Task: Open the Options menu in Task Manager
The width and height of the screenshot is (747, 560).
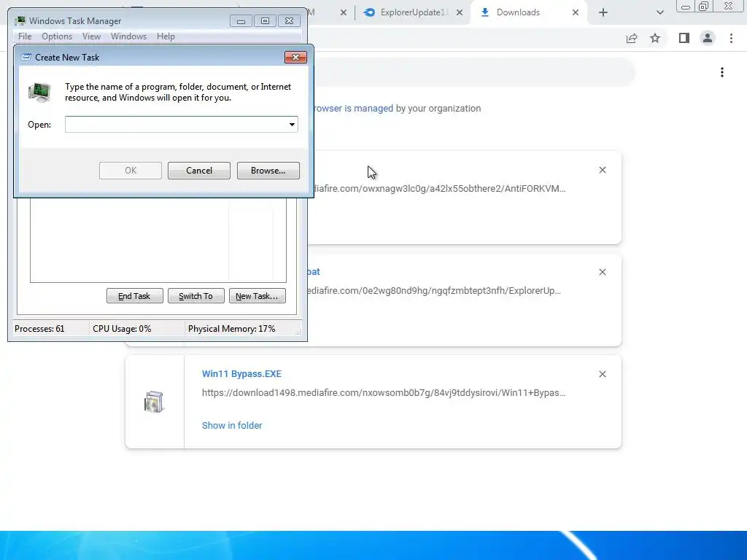Action: (x=57, y=36)
